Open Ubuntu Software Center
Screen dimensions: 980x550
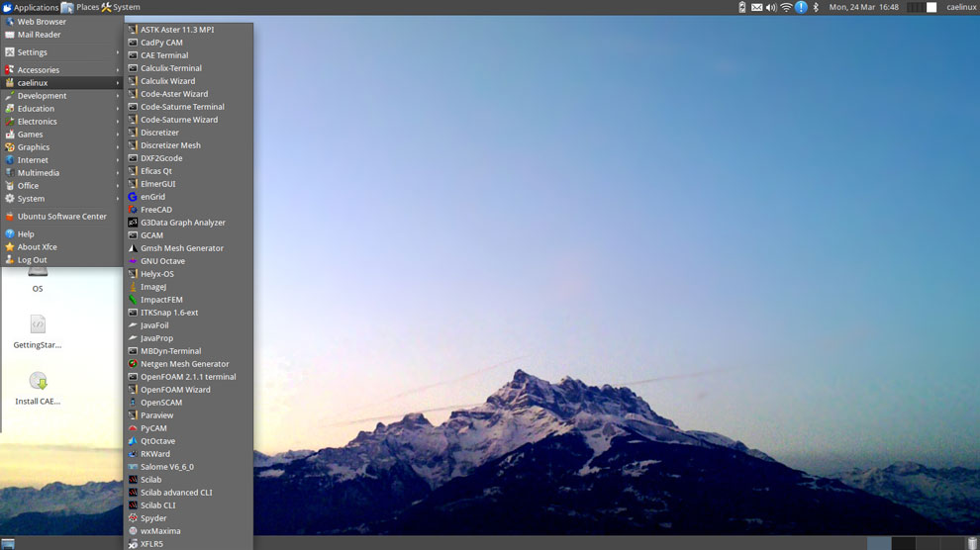(61, 216)
